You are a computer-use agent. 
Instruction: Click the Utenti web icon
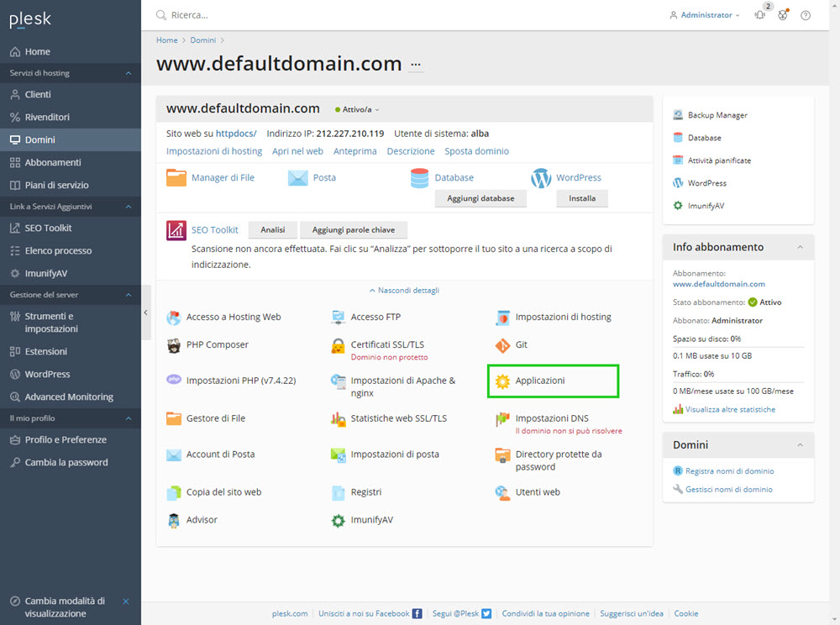[502, 493]
